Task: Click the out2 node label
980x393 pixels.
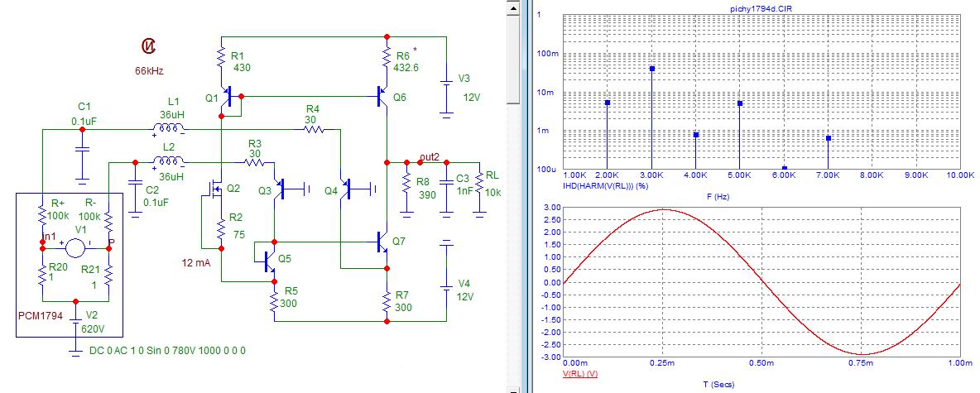Action: point(430,156)
